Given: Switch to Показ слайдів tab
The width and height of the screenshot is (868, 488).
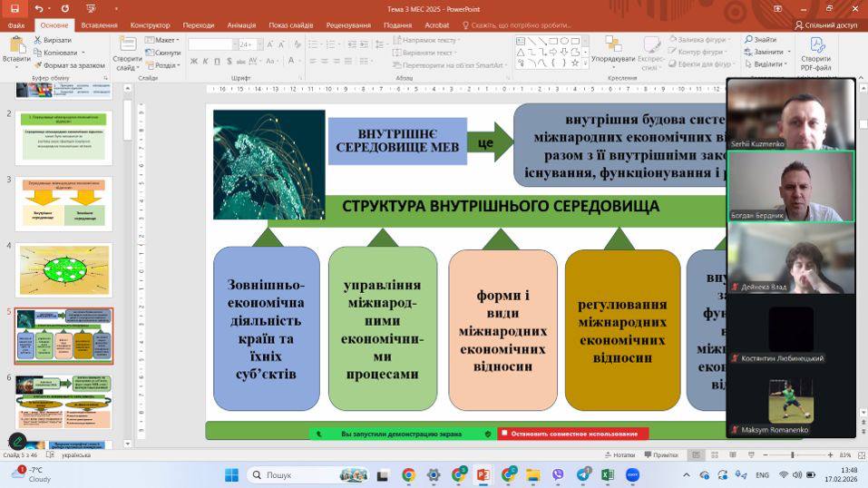Looking at the screenshot, I should click(290, 24).
